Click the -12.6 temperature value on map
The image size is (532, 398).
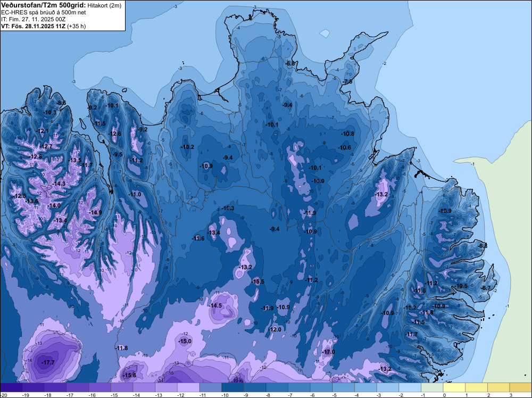[x=115, y=134]
